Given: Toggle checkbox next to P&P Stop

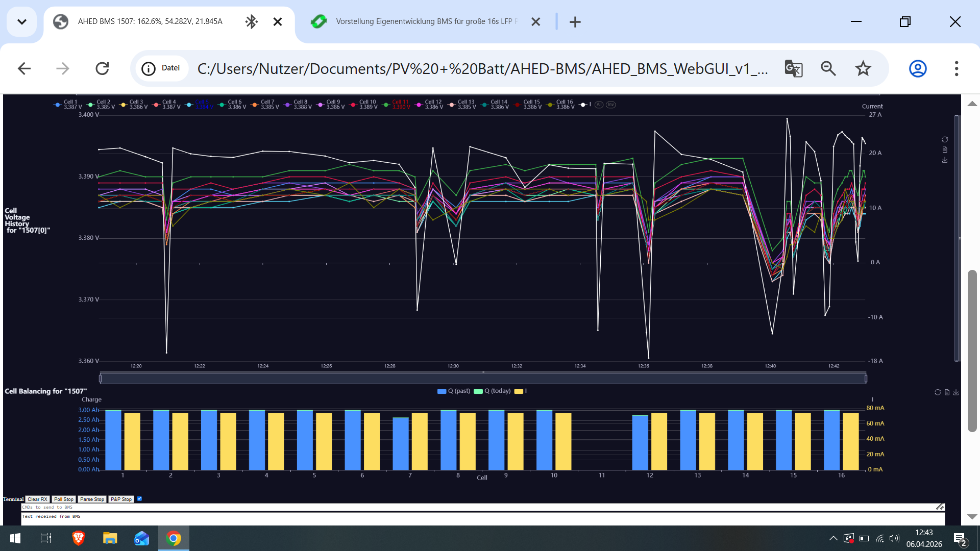Looking at the screenshot, I should pyautogui.click(x=139, y=499).
